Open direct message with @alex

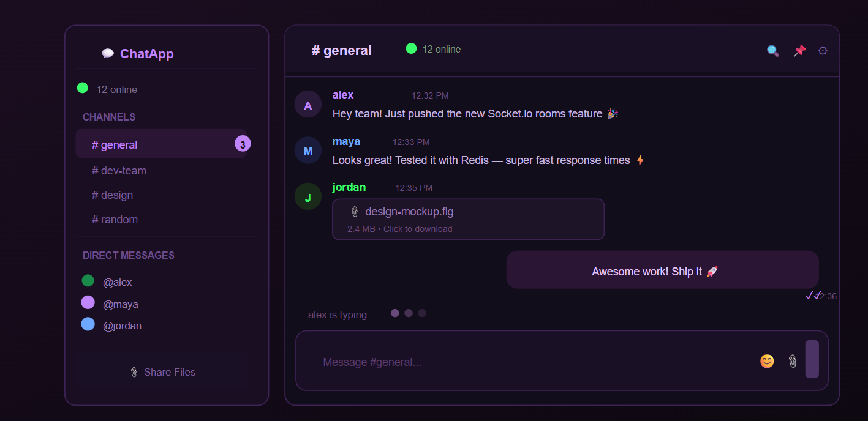[x=117, y=282]
